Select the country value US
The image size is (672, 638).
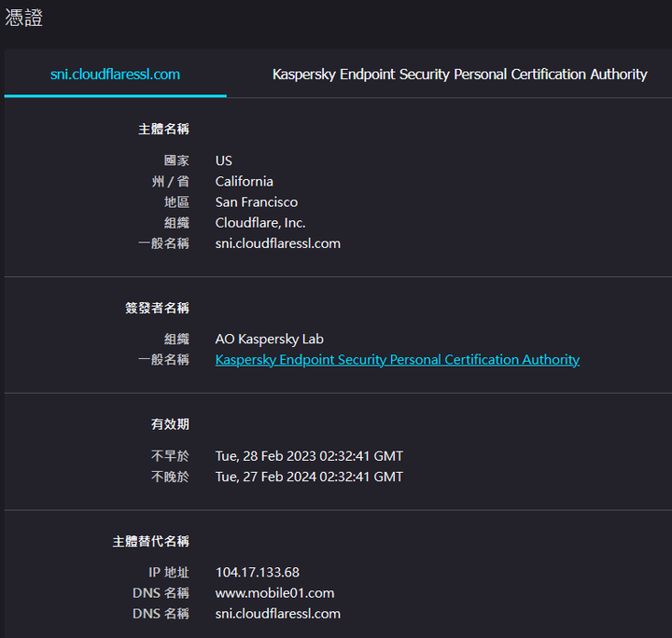tap(224, 160)
